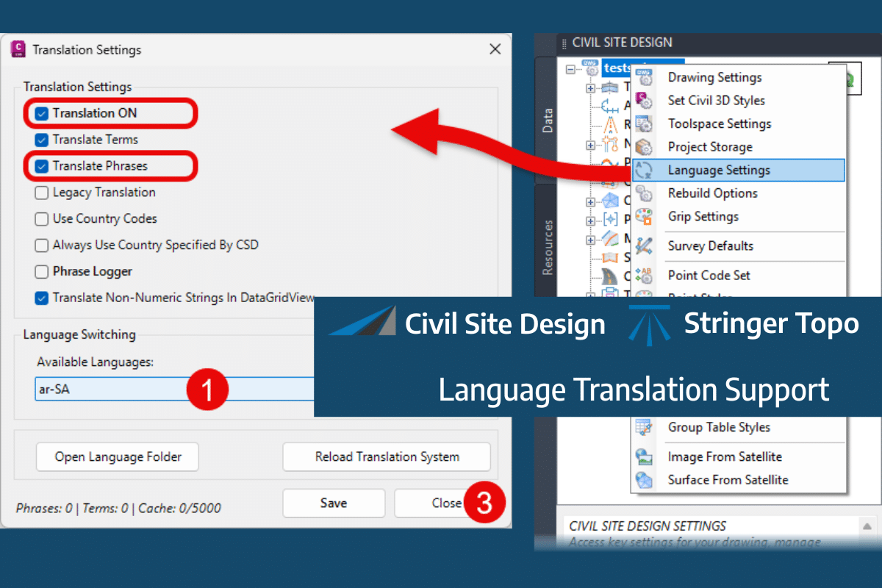Close the Translation Settings window with X
Image resolution: width=882 pixels, height=588 pixels.
coord(495,49)
